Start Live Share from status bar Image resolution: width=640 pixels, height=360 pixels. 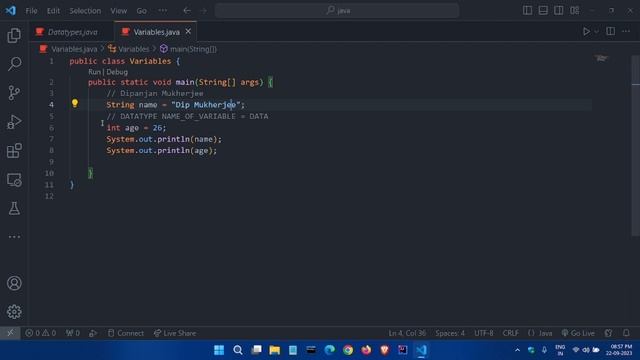(175, 333)
